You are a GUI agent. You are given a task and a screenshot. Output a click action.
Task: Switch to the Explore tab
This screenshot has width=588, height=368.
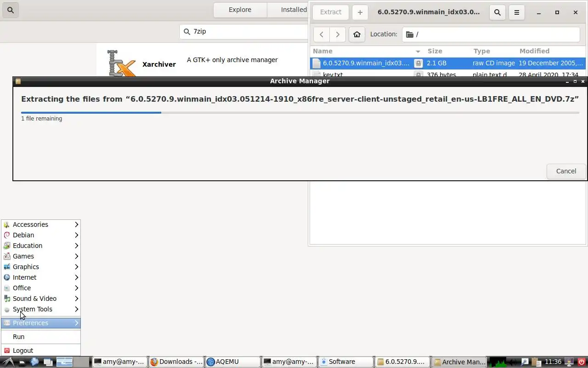coord(240,10)
